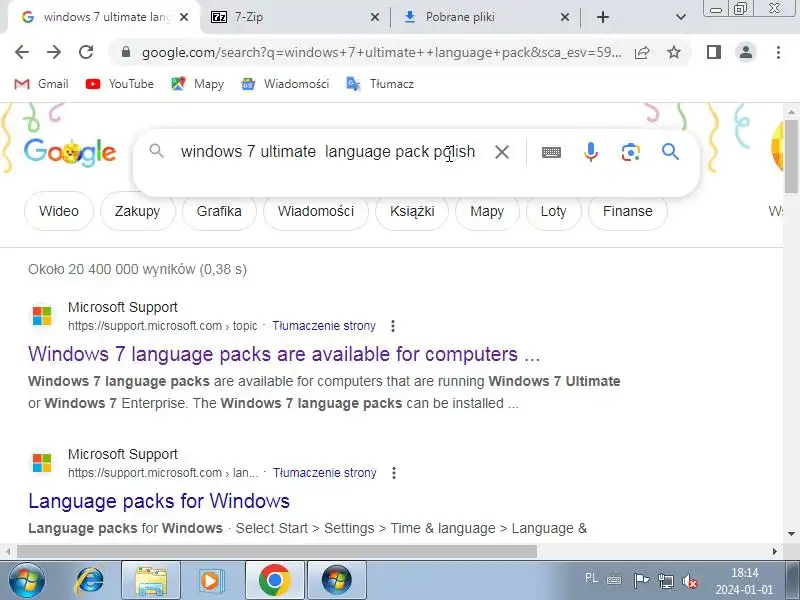The image size is (800, 600).
Task: Open Action Center flag tray icon
Action: (641, 581)
